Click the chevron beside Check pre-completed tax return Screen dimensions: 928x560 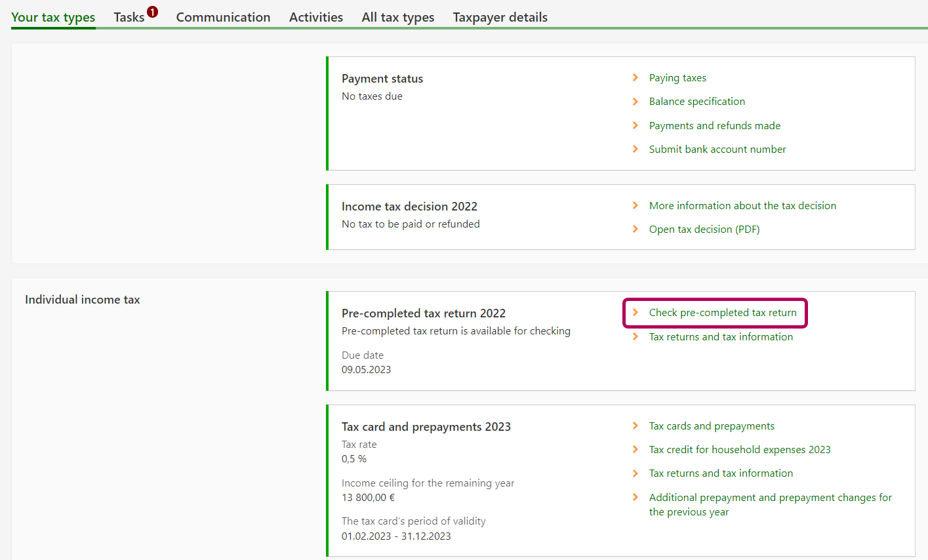click(x=635, y=313)
